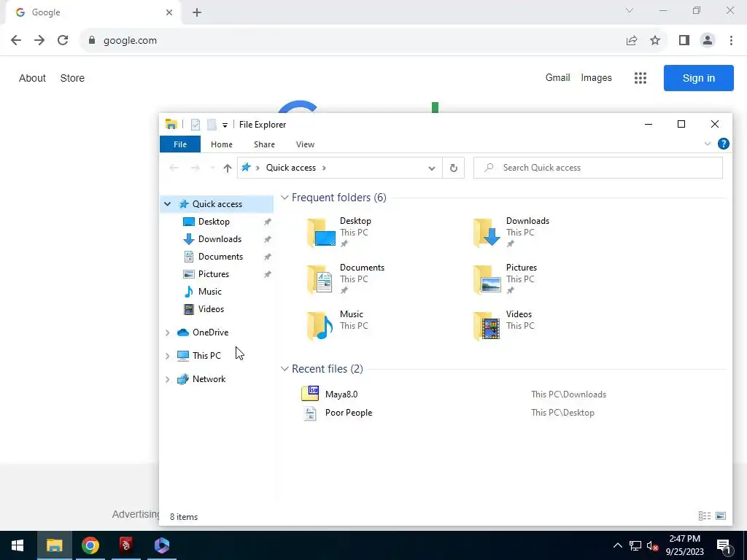Viewport: 747px width, 560px height.
Task: Select Network in navigation pane
Action: [209, 379]
